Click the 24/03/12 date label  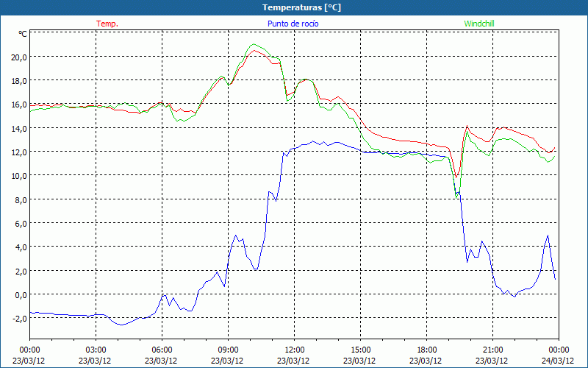pos(559,361)
